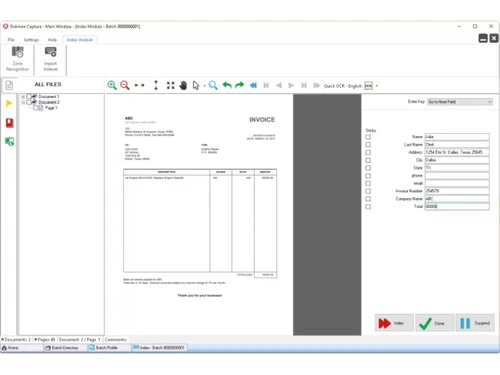Select the arrow pointer tool
This screenshot has width=500, height=375.
(x=196, y=85)
